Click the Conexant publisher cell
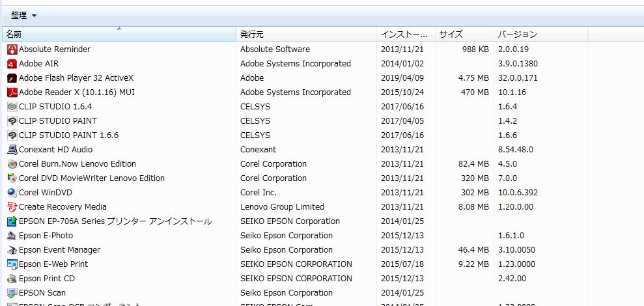This screenshot has height=306, width=644. pyautogui.click(x=259, y=150)
